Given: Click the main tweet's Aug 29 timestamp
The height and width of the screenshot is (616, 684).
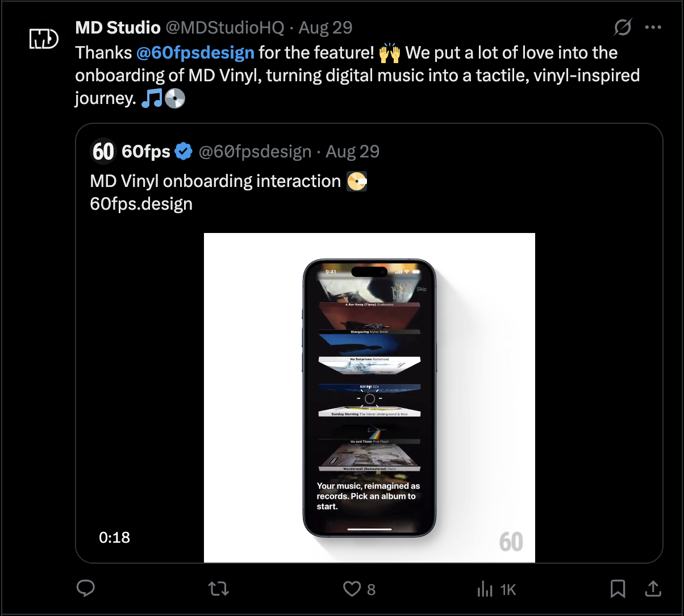Looking at the screenshot, I should 326,27.
